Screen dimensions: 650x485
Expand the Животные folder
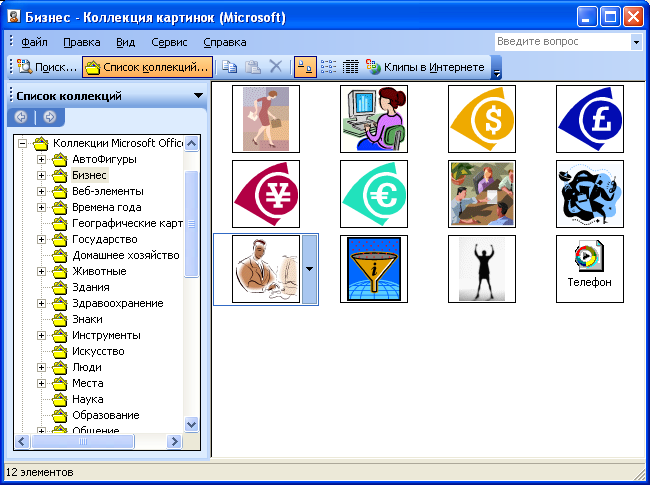(x=41, y=271)
